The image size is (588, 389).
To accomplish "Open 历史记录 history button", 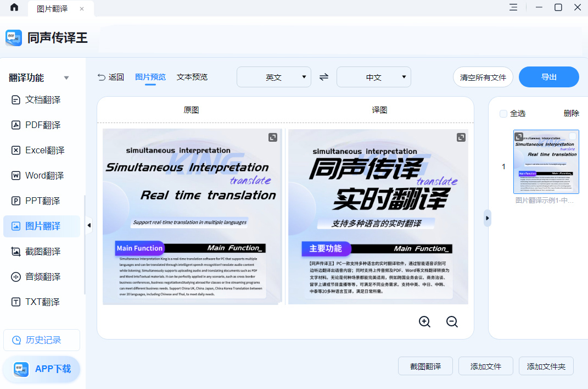I will 42,340.
